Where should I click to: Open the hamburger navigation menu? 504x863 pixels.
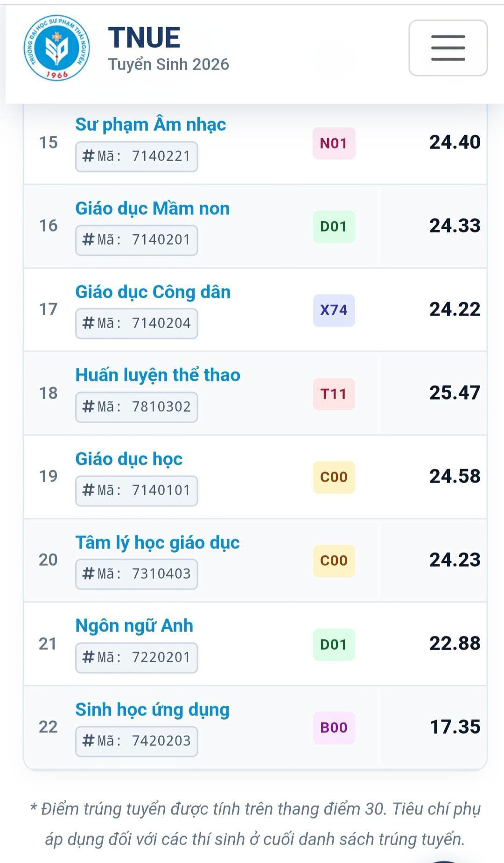[448, 48]
